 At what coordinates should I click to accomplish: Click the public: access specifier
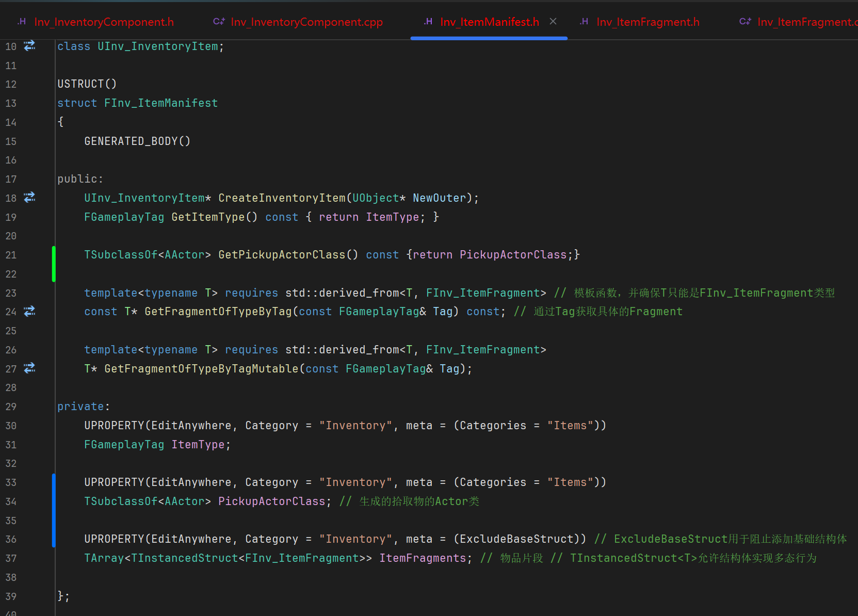click(x=80, y=179)
